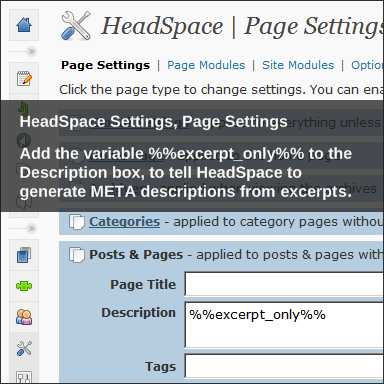Click into the Tags input field

point(284,366)
